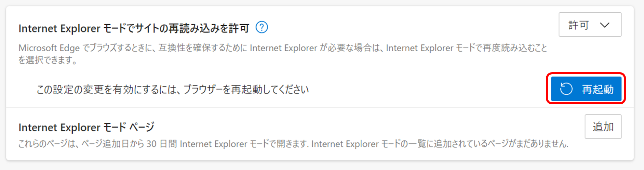
Task: Click the Internet Explorer モード ページ heading
Action: click(86, 127)
